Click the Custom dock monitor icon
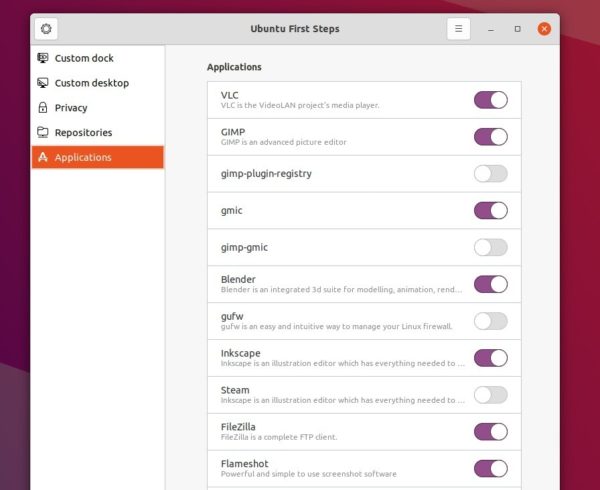The height and width of the screenshot is (490, 600). click(43, 58)
